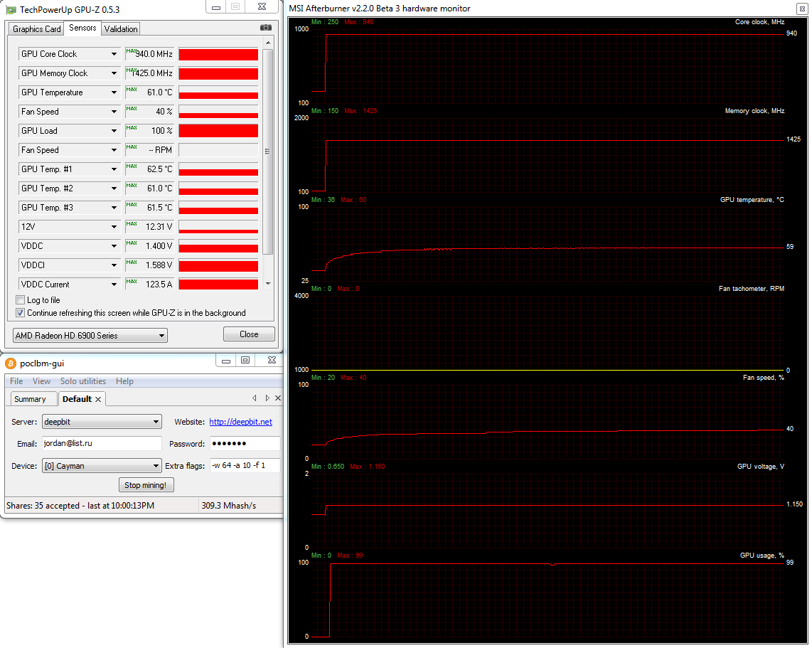The image size is (812, 648).
Task: Click the 309.3 Mhash/s status bar text
Action: [x=229, y=506]
